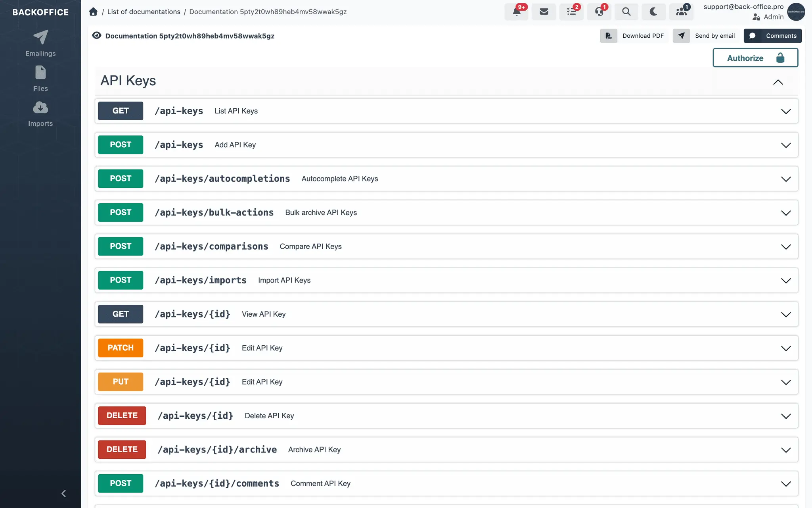Click POST badge for Add API Key
The width and height of the screenshot is (812, 508).
click(x=121, y=144)
